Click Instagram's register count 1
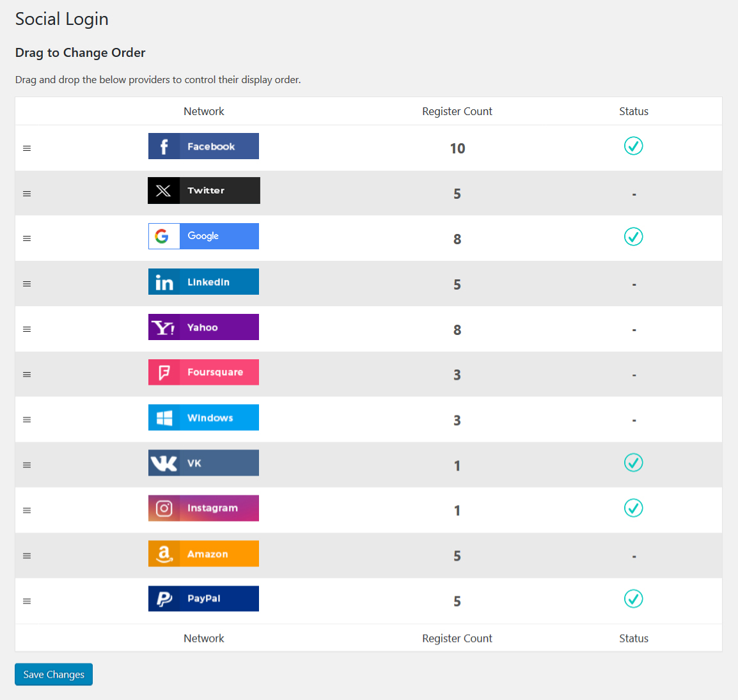 457,510
